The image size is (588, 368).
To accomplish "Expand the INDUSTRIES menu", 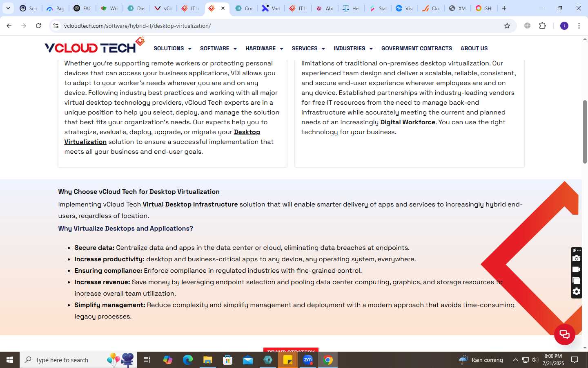I will pos(353,48).
